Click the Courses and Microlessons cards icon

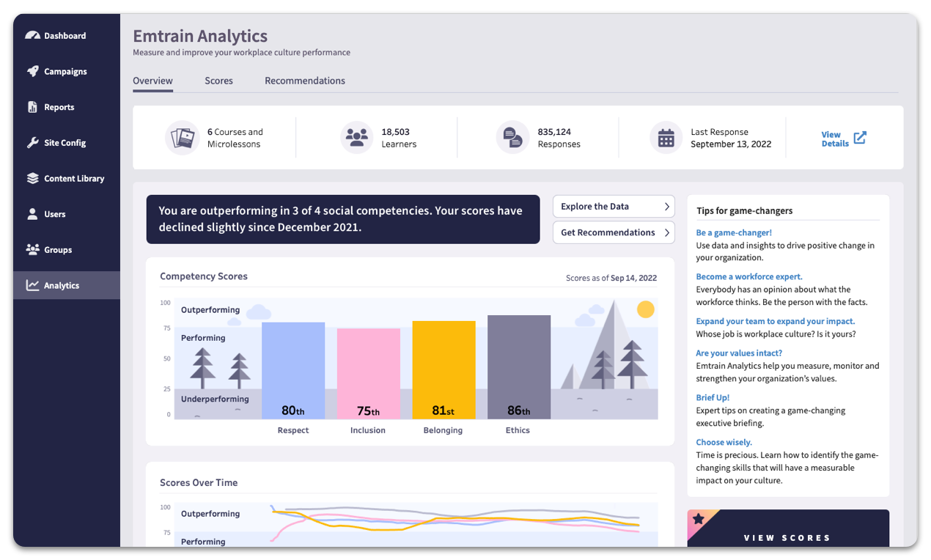click(182, 138)
